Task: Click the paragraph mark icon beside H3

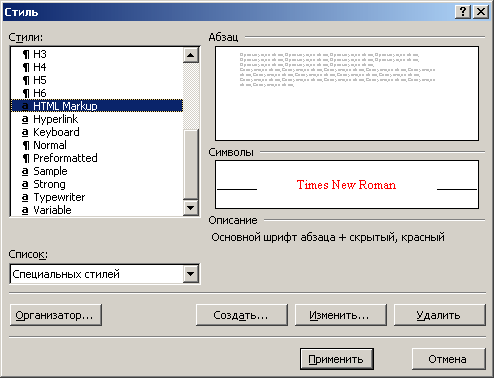Action: [26, 54]
